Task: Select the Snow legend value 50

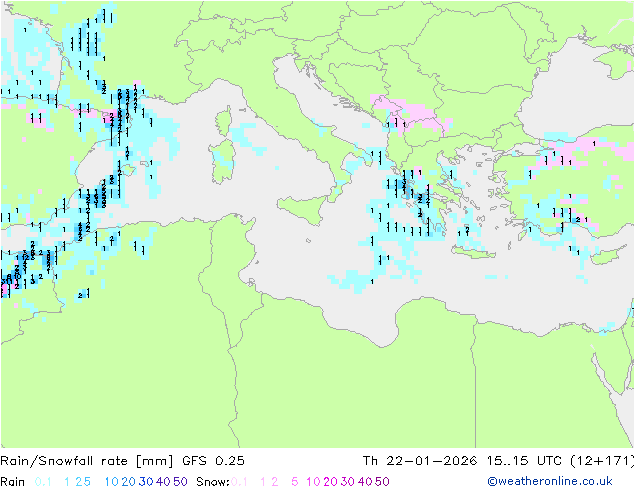Action: [382, 482]
